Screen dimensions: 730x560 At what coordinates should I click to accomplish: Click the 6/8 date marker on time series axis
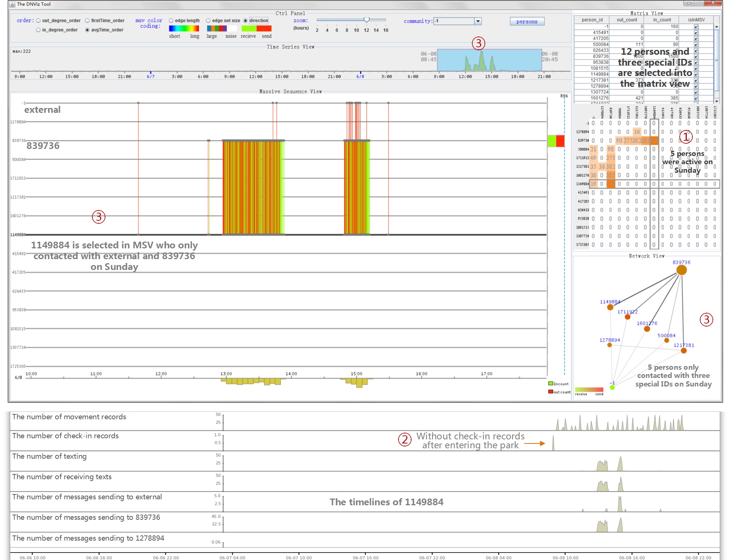(360, 76)
